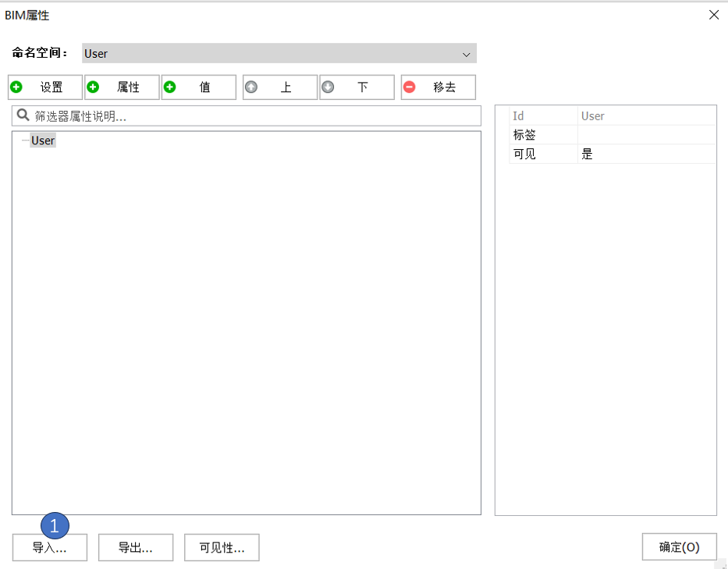The image size is (728, 569).
Task: Click the 移去 label text on its button
Action: coord(444,87)
